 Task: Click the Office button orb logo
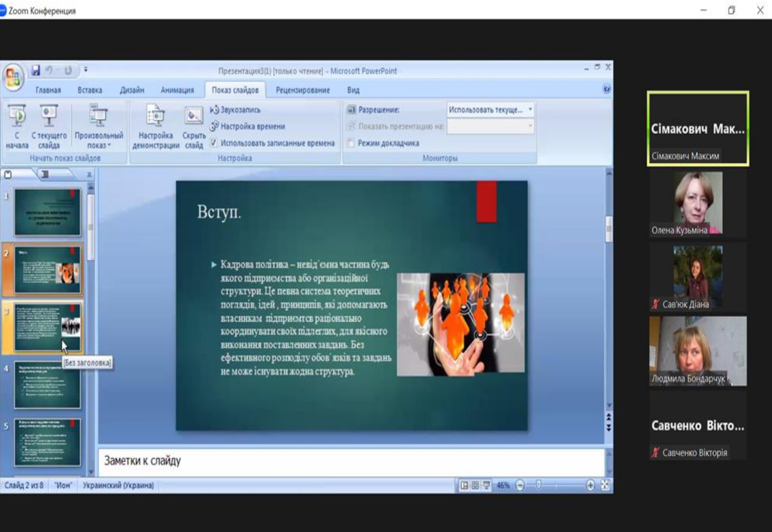tap(13, 78)
